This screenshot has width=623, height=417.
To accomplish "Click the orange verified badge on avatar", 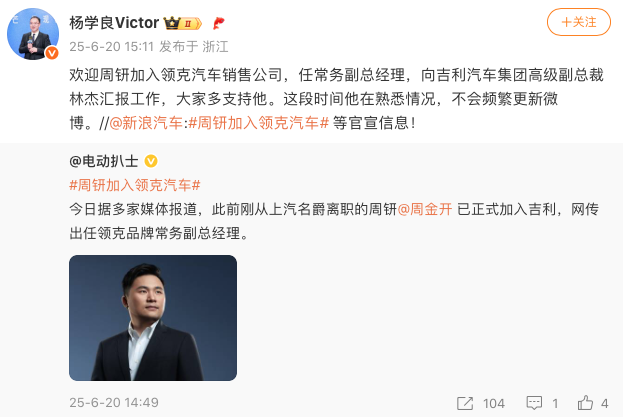I will coord(52,52).
